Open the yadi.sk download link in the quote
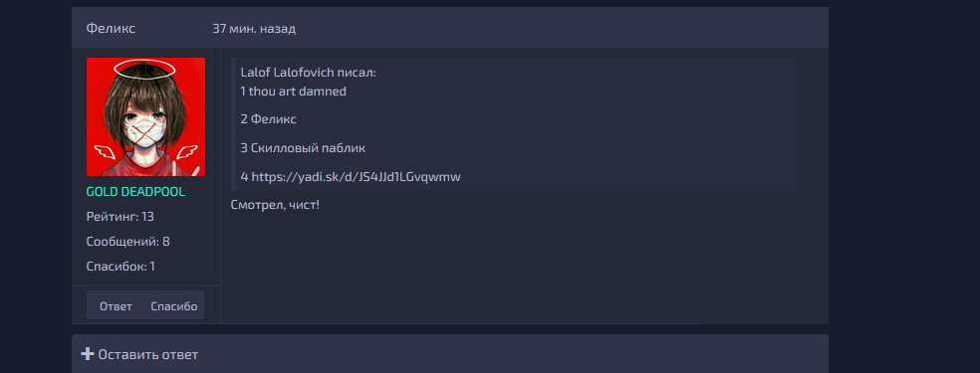Screen dimensions: 980x373 (356, 177)
